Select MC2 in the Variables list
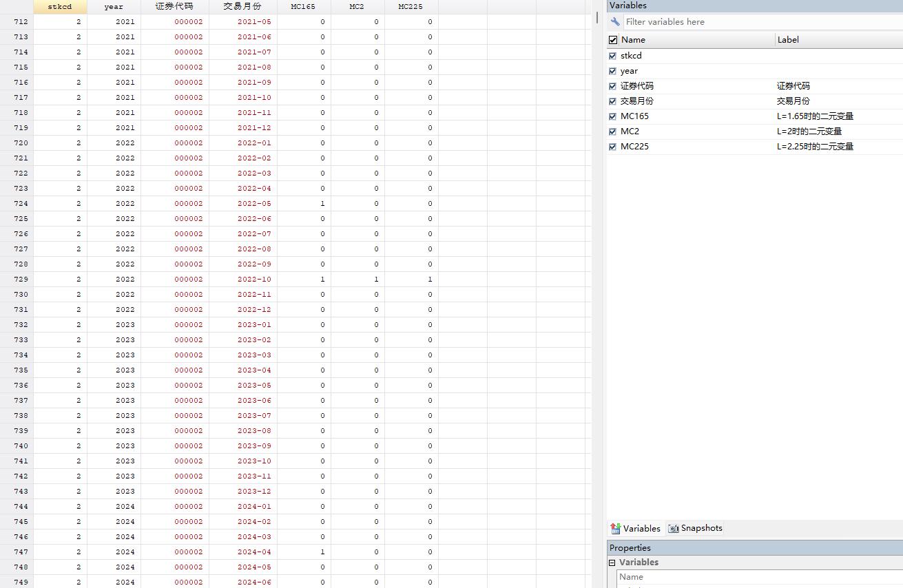 pyautogui.click(x=630, y=132)
